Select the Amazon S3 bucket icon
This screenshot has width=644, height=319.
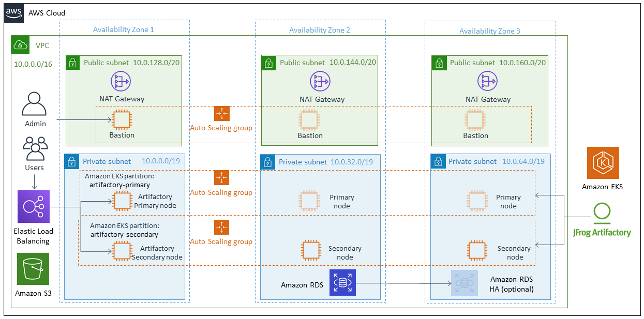click(33, 269)
